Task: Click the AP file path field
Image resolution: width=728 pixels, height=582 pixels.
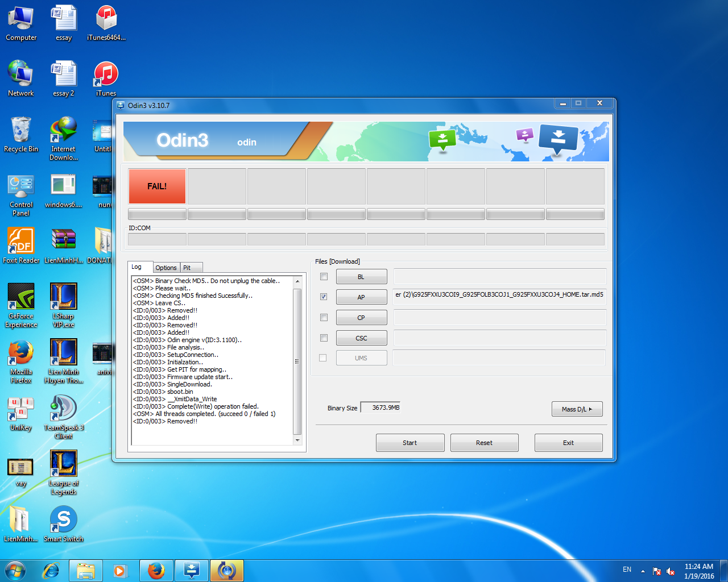Action: pyautogui.click(x=499, y=295)
